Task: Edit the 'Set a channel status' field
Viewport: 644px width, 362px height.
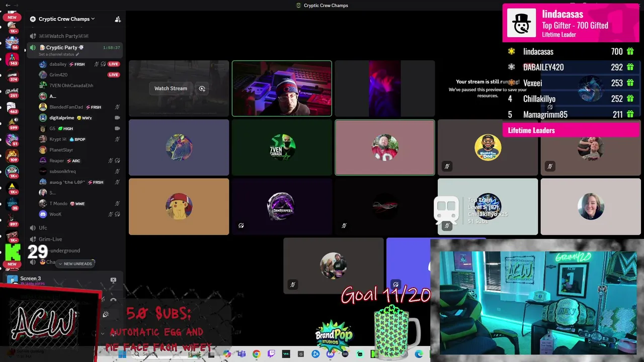Action: click(58, 54)
